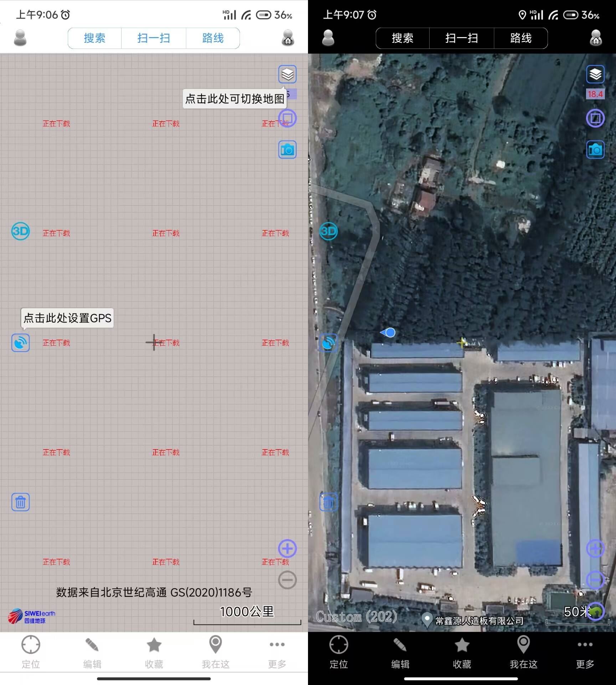Tap the SIWEI earth logo
Screen dimensions: 616x685
[32, 616]
